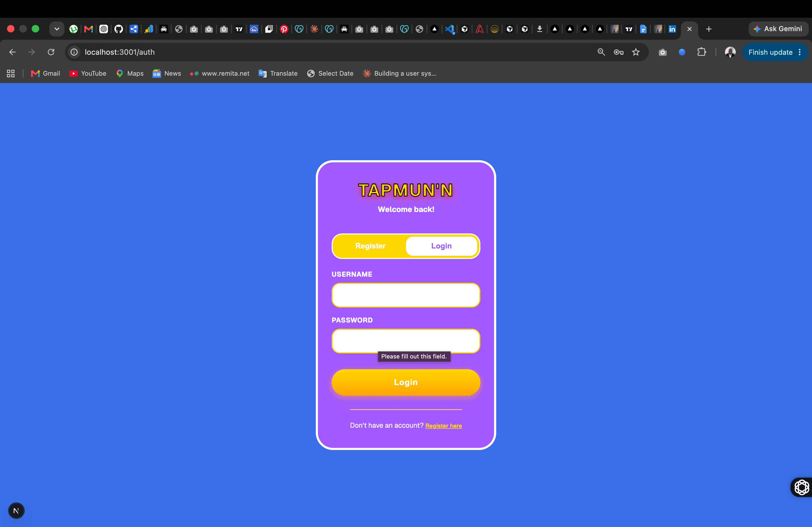Open the Gmail bookmark
812x527 pixels.
tap(45, 73)
